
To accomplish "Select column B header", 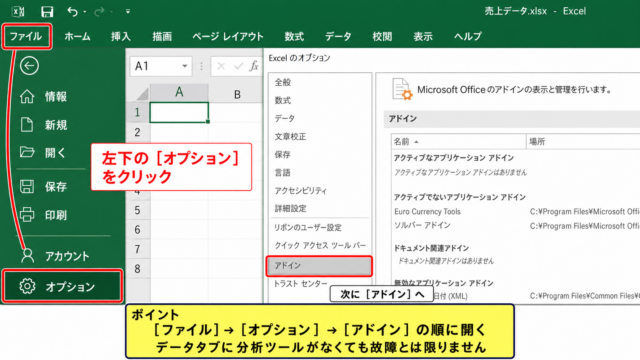I will [237, 93].
